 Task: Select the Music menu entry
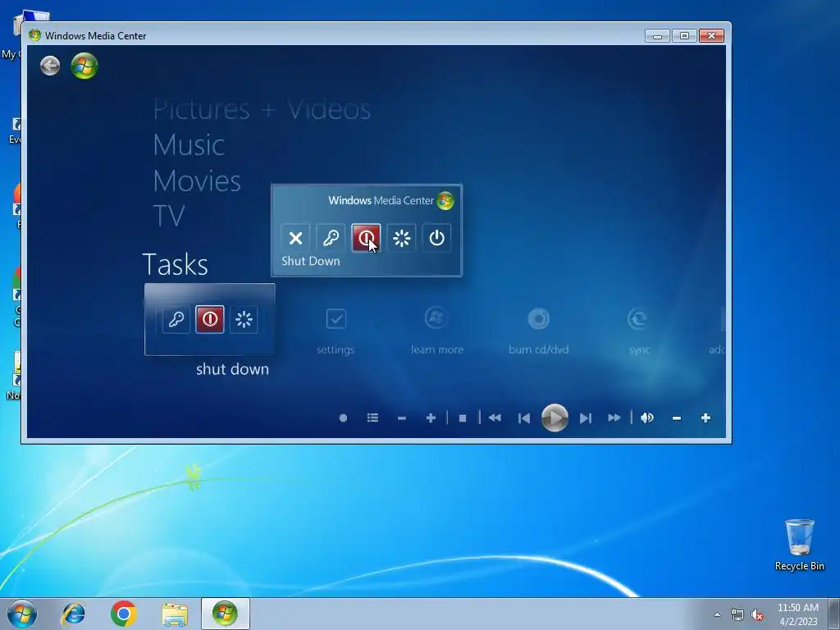coord(189,145)
